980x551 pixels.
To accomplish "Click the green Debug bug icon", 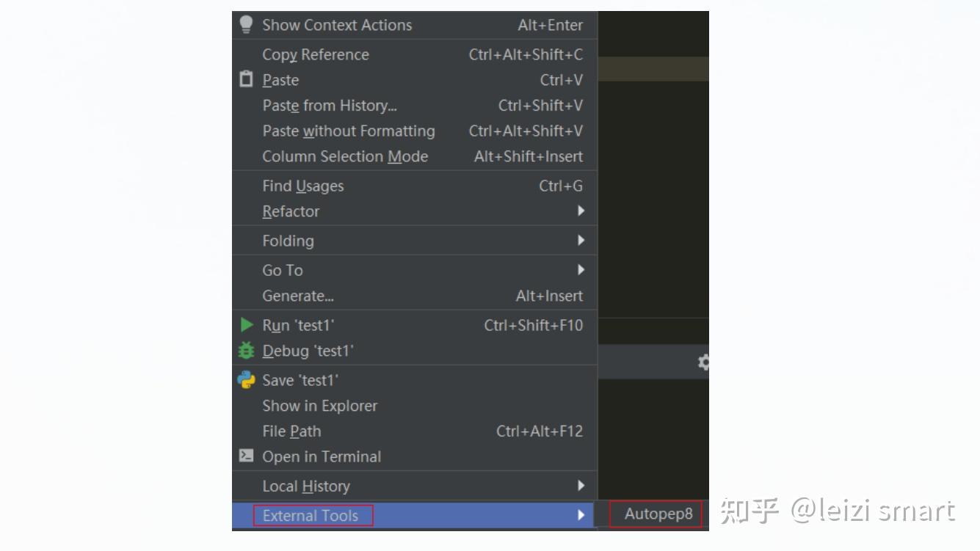I will tap(246, 351).
